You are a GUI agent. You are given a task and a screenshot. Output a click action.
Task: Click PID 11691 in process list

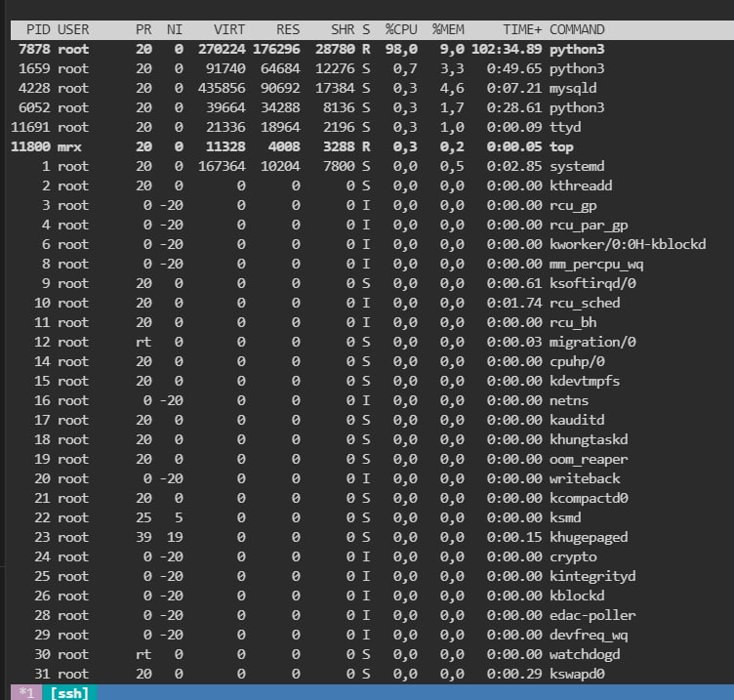(x=30, y=127)
